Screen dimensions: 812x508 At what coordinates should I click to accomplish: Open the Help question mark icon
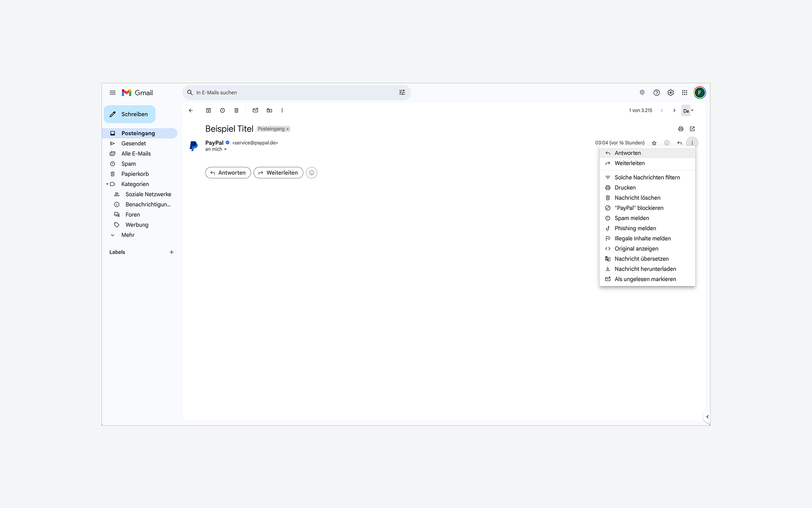pos(657,92)
